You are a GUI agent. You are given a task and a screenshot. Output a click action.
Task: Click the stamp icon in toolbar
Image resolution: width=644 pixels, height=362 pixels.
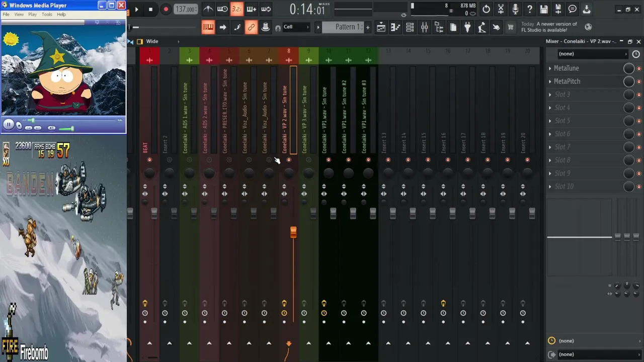[x=265, y=27]
